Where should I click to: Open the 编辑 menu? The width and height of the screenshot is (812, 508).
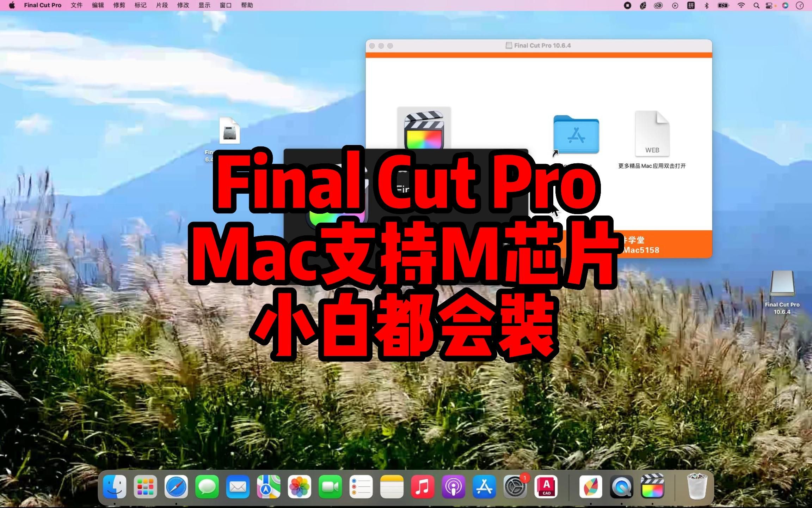(98, 5)
